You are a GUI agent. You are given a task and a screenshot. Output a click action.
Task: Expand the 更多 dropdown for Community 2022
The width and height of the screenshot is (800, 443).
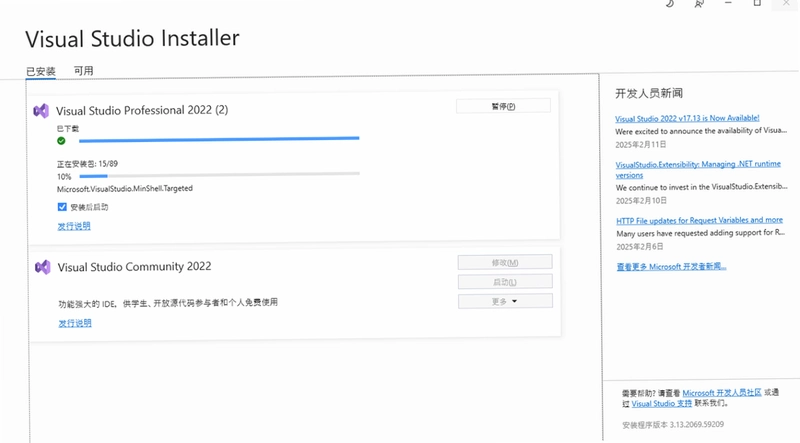click(505, 301)
